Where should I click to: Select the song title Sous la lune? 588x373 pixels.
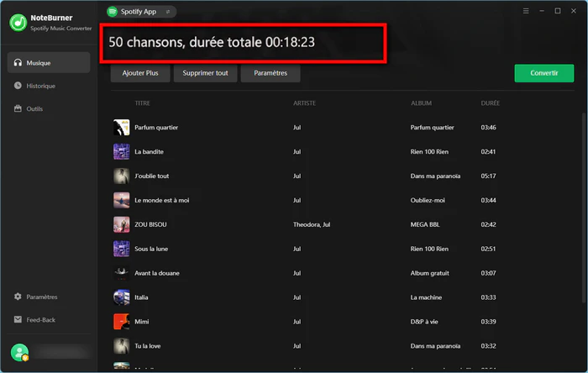151,249
